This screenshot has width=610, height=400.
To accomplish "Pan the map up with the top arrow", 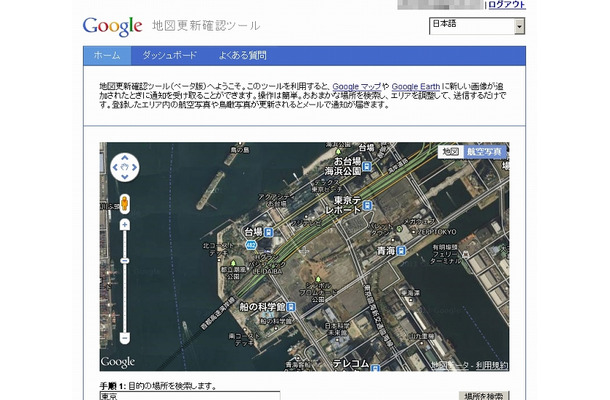I will tap(124, 158).
